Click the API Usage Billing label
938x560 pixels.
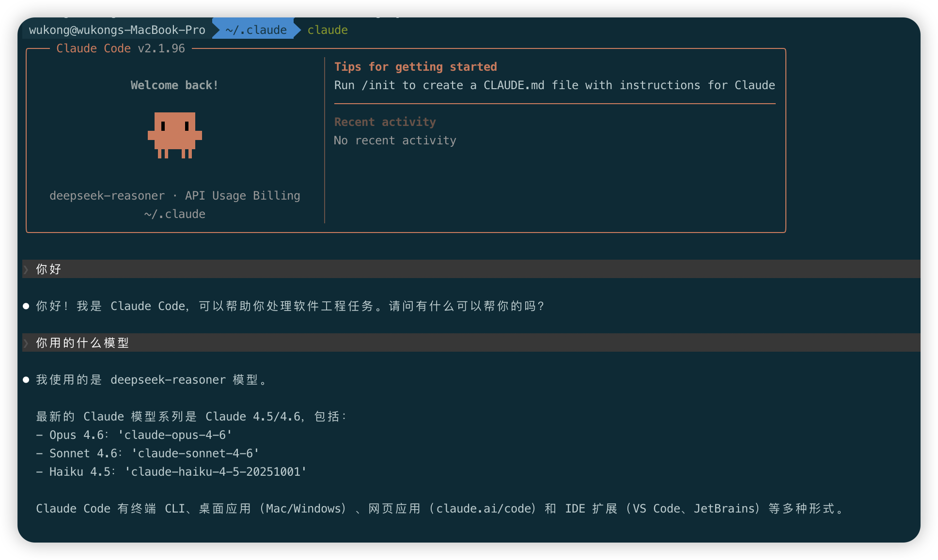(242, 195)
